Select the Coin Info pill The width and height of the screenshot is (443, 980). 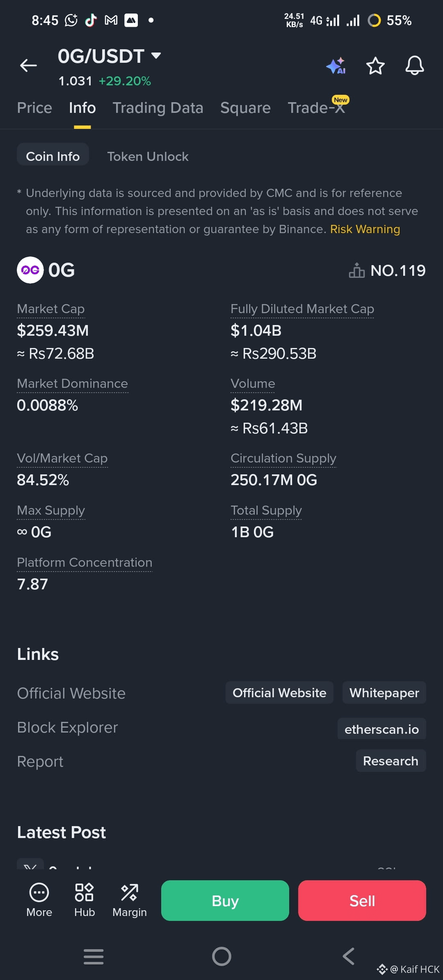pyautogui.click(x=53, y=156)
